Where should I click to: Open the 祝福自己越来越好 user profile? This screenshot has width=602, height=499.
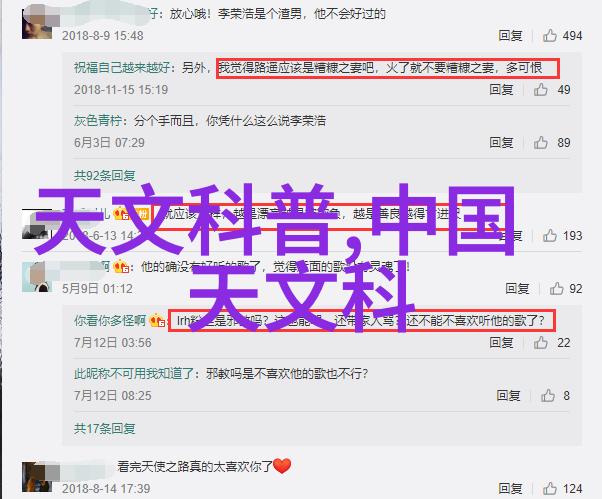pos(122,68)
